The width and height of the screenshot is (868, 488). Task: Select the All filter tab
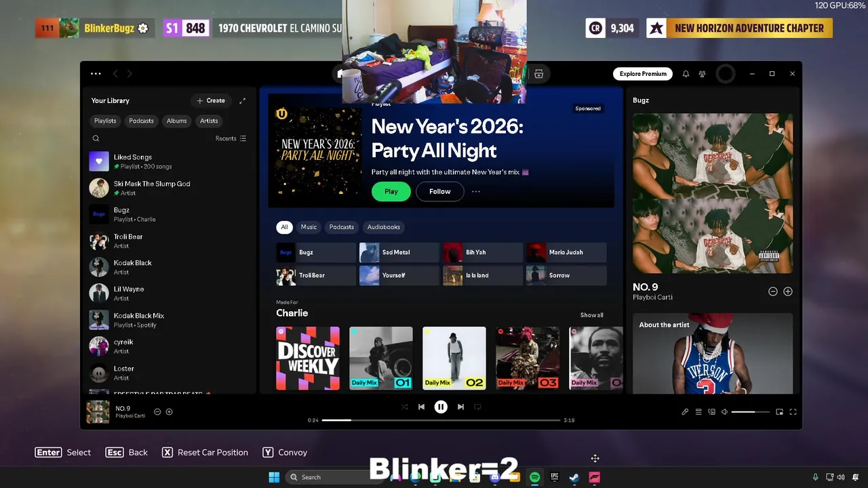tap(284, 227)
